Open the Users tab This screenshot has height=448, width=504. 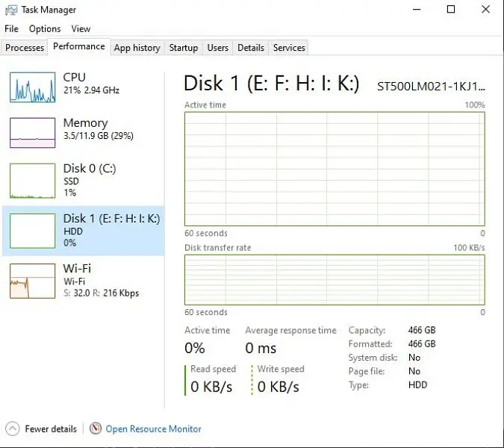217,48
